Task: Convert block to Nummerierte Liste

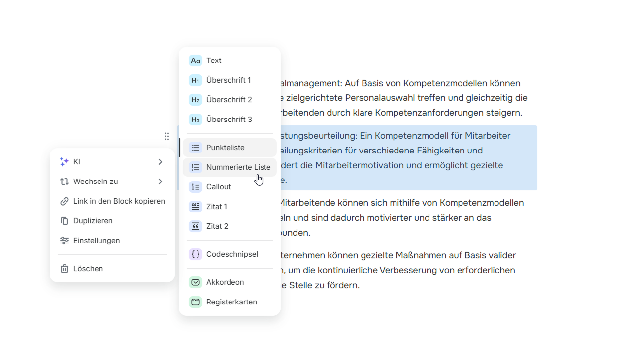Action: pyautogui.click(x=238, y=167)
